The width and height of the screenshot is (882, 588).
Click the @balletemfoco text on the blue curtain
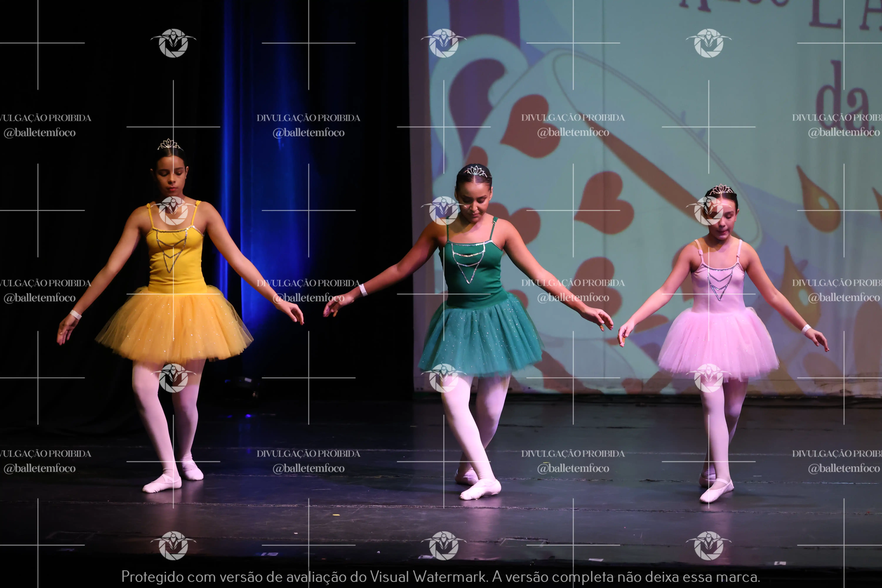pyautogui.click(x=308, y=133)
